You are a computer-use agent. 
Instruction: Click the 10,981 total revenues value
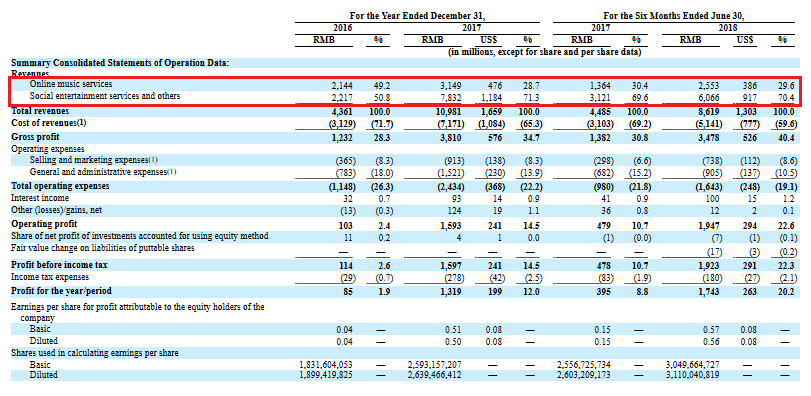[449, 111]
